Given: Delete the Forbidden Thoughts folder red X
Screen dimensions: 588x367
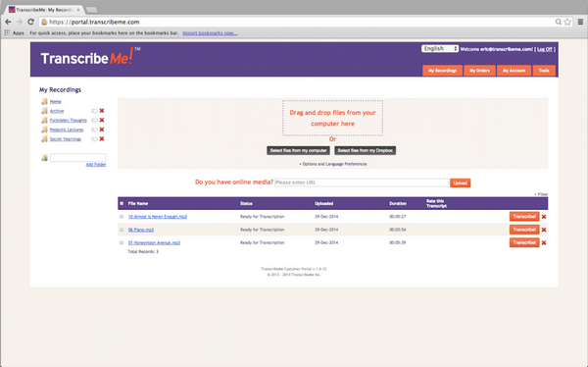Looking at the screenshot, I should pos(102,120).
